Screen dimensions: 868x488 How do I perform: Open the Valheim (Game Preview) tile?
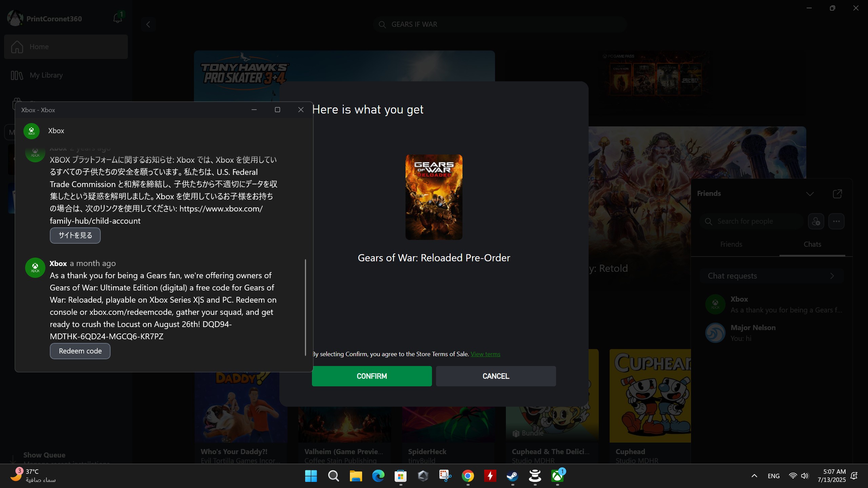click(x=345, y=435)
